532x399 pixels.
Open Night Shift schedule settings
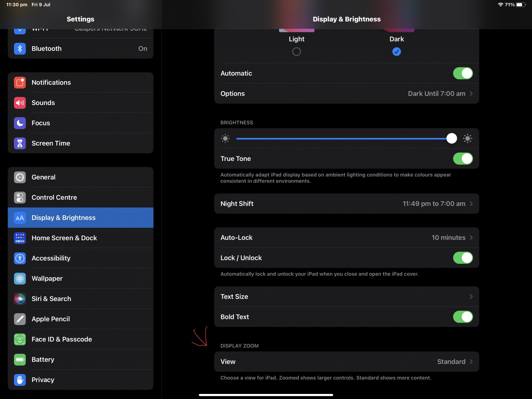[x=346, y=204]
